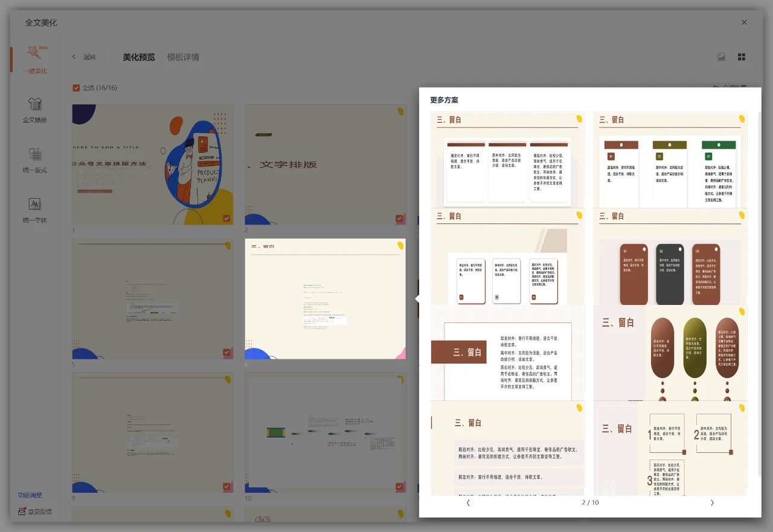This screenshot has height=532, width=773.
Task: Open the 一键美化 magic wand tool
Action: (x=34, y=59)
